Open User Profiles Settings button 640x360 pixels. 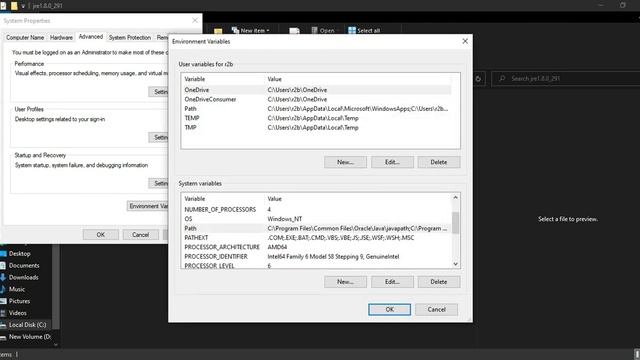tap(158, 138)
